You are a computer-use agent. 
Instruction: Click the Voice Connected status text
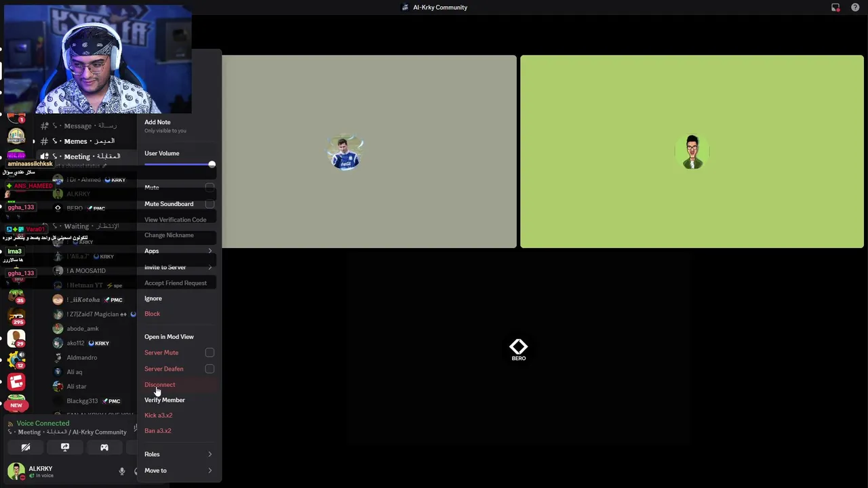point(43,423)
